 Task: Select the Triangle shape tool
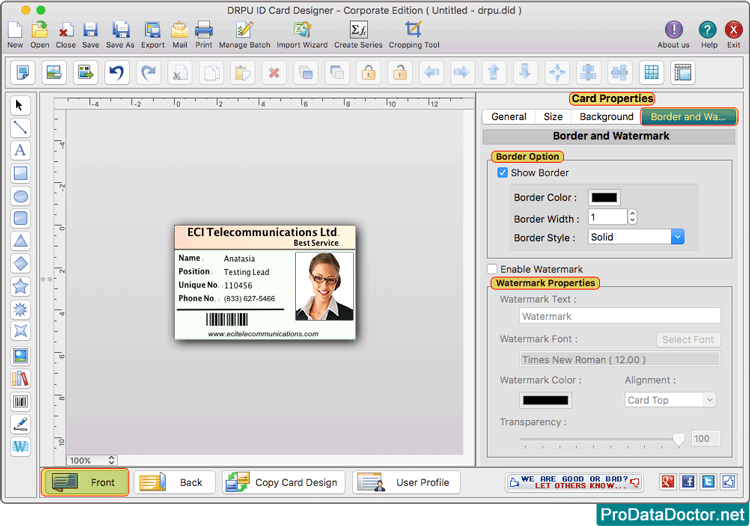pyautogui.click(x=20, y=241)
